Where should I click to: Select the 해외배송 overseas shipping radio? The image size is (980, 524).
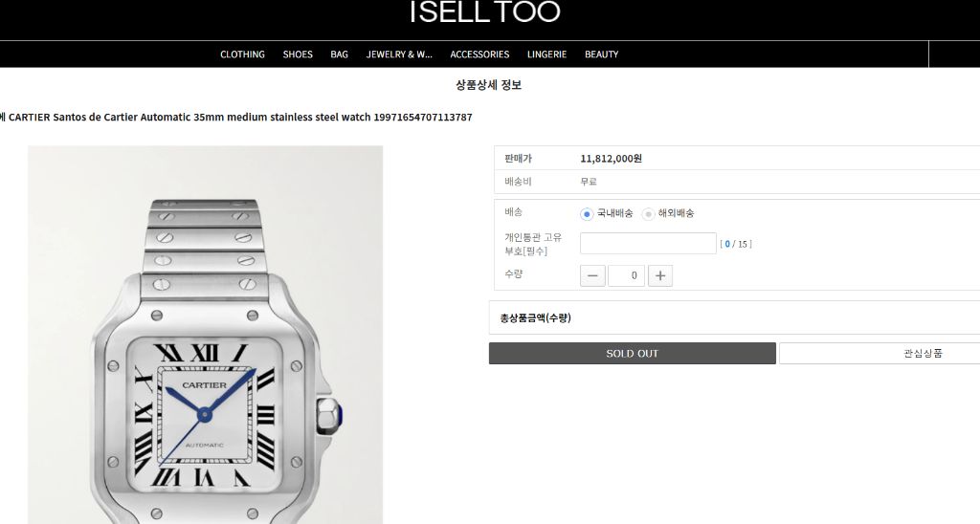click(648, 214)
